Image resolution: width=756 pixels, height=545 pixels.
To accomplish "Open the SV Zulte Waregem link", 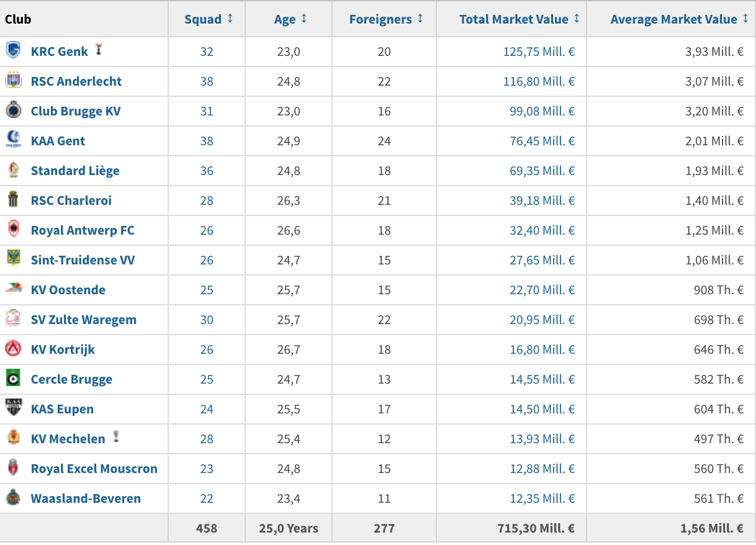I will (x=84, y=320).
